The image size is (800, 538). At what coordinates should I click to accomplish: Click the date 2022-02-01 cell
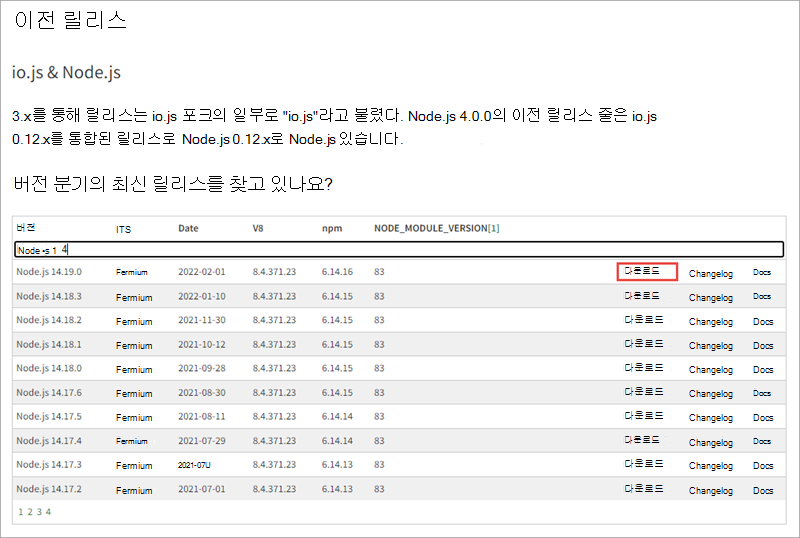point(202,272)
